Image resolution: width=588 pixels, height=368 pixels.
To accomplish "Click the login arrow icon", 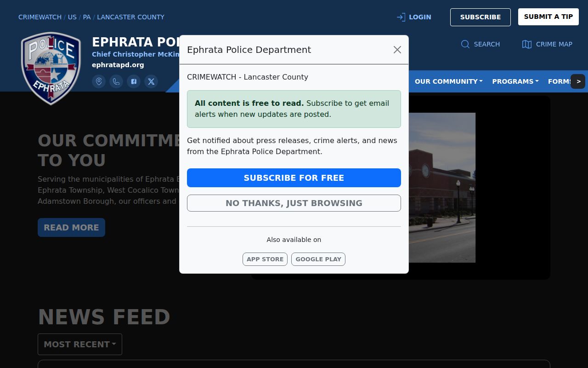I will point(401,17).
